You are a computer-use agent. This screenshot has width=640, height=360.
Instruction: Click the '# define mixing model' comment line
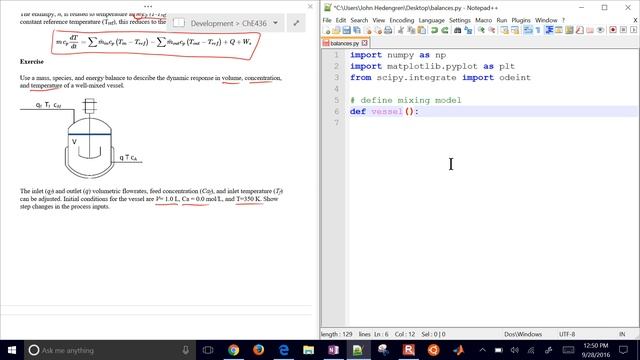click(x=406, y=100)
